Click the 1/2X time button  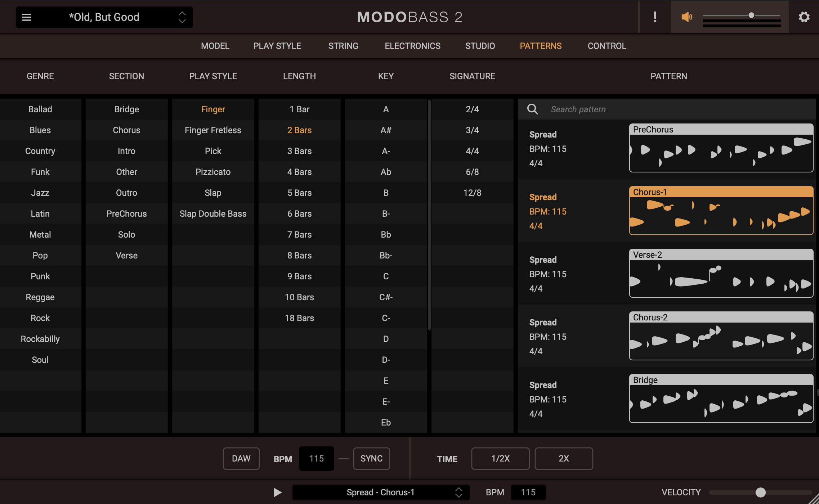tap(500, 458)
